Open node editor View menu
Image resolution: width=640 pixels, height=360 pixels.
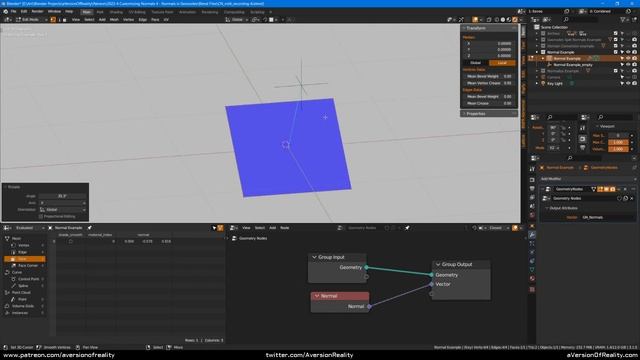(x=246, y=228)
